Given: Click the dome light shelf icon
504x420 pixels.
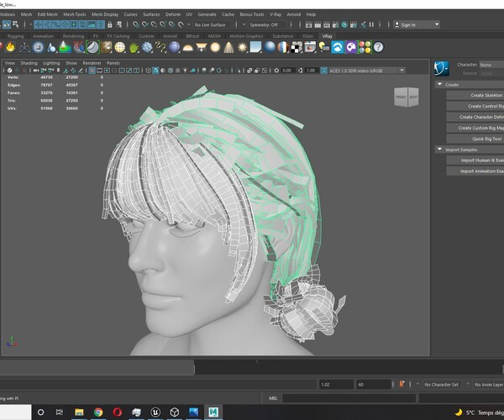Looking at the screenshot, I should point(187,48).
